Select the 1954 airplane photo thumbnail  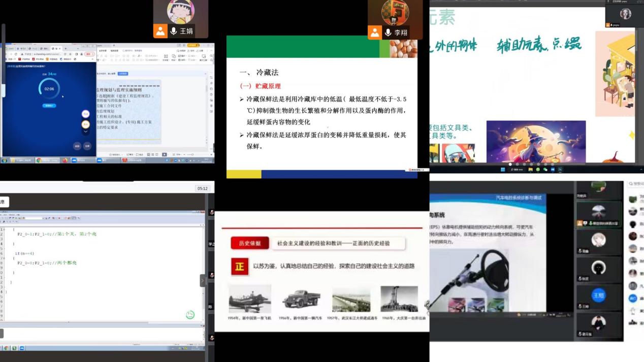pos(249,299)
